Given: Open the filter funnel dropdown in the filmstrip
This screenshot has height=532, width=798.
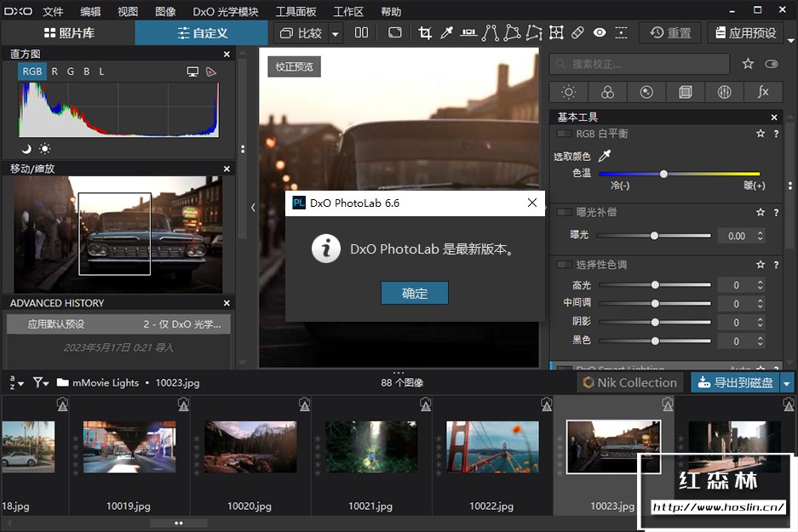Looking at the screenshot, I should (x=40, y=383).
